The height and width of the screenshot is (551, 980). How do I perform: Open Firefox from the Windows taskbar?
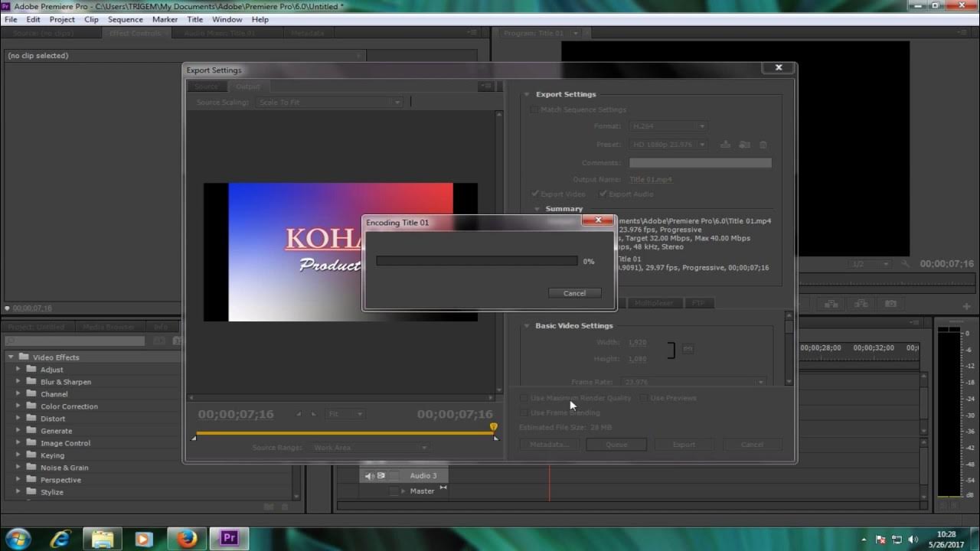[x=186, y=539]
